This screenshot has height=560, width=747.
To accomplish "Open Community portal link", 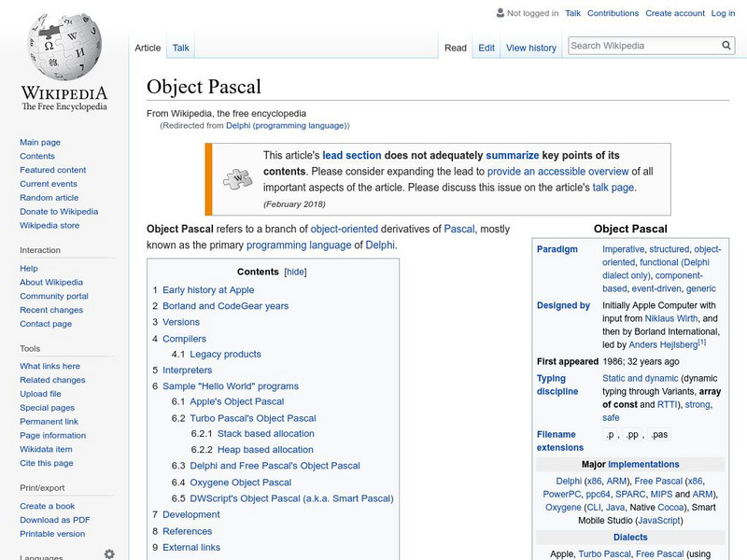I will click(x=54, y=296).
